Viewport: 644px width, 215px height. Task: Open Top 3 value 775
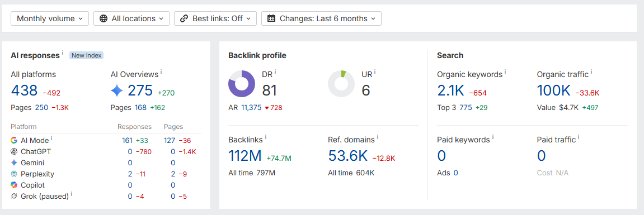[466, 107]
